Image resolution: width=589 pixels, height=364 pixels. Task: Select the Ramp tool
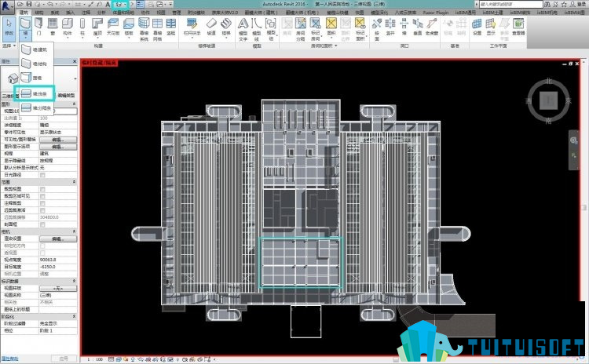(x=211, y=27)
